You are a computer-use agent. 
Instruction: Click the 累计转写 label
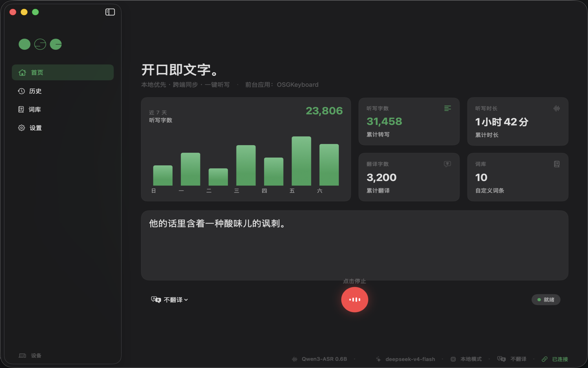click(378, 135)
